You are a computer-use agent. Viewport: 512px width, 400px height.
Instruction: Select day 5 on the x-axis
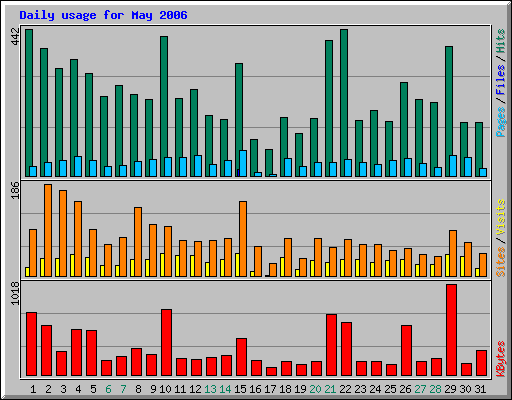tap(93, 389)
